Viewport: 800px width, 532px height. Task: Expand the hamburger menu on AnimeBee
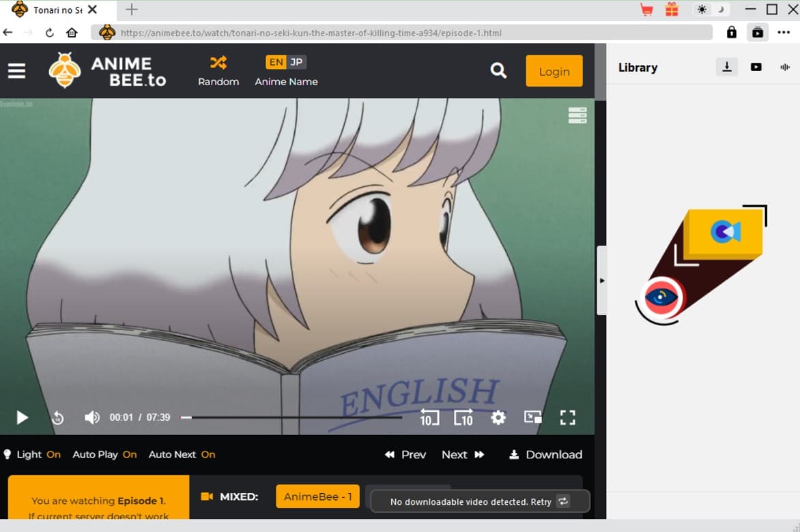(16, 70)
